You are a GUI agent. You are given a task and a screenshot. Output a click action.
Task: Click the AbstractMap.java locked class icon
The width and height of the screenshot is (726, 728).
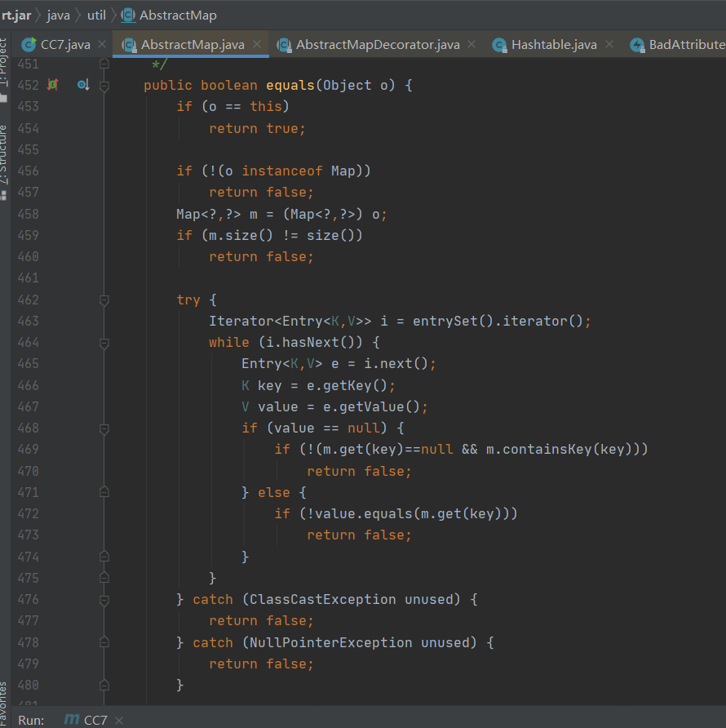click(129, 45)
